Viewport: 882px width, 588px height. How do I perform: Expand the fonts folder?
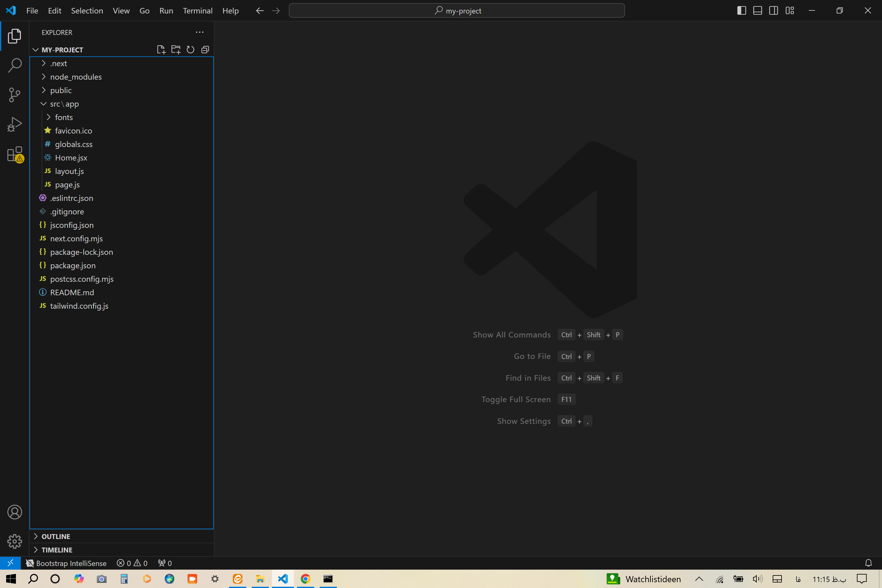[x=122, y=117]
